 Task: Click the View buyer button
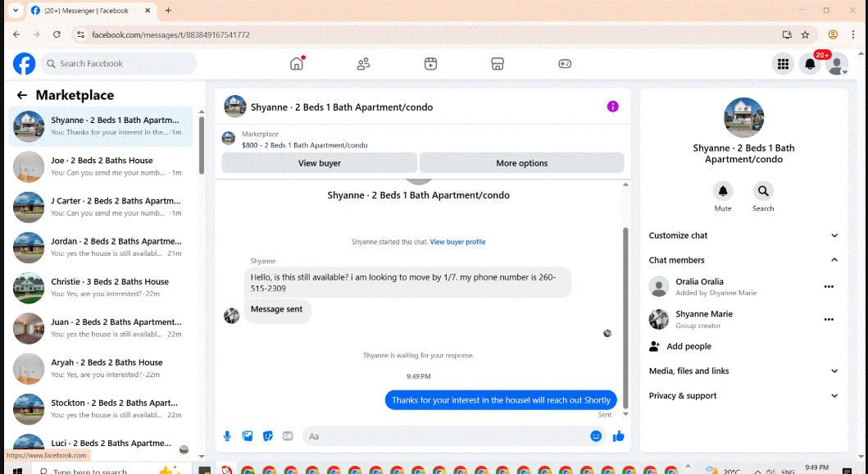[320, 163]
